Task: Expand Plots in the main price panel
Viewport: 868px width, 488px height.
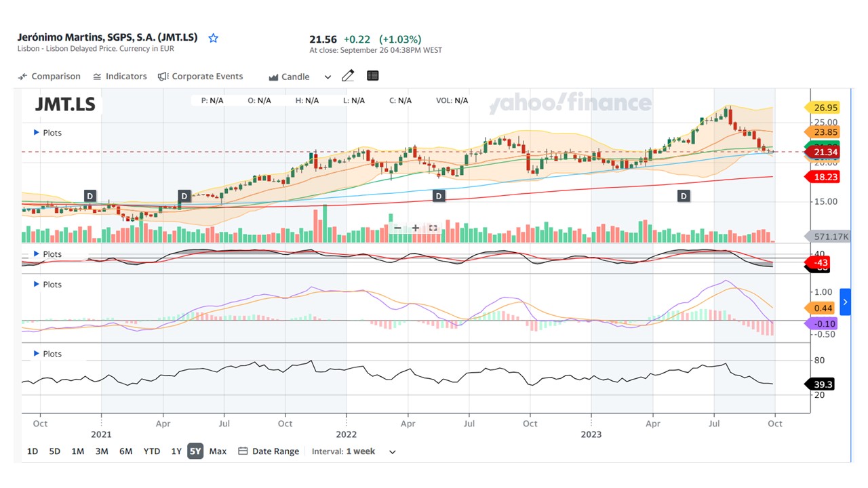Action: (47, 133)
